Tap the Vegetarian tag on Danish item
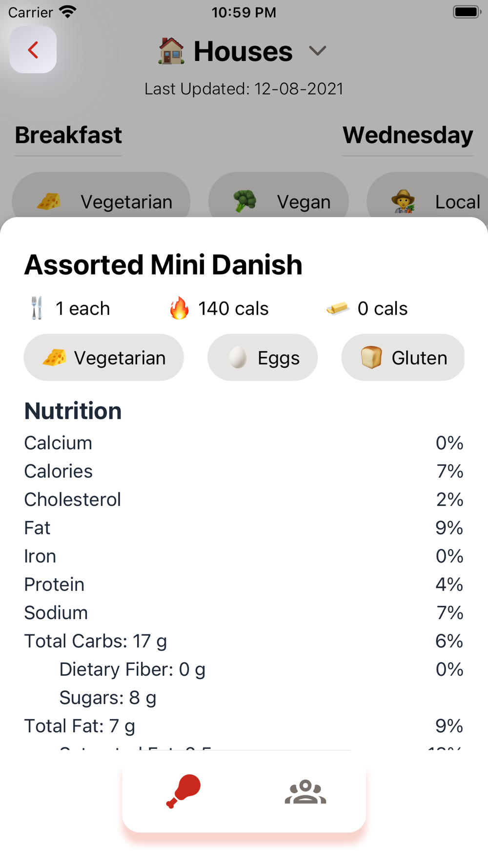Image resolution: width=488 pixels, height=868 pixels. [x=103, y=358]
